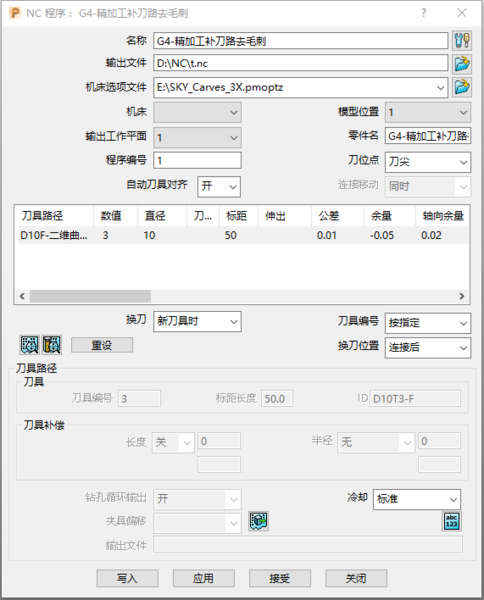The image size is (484, 600).
Task: Click the 标距 column header
Action: (238, 216)
